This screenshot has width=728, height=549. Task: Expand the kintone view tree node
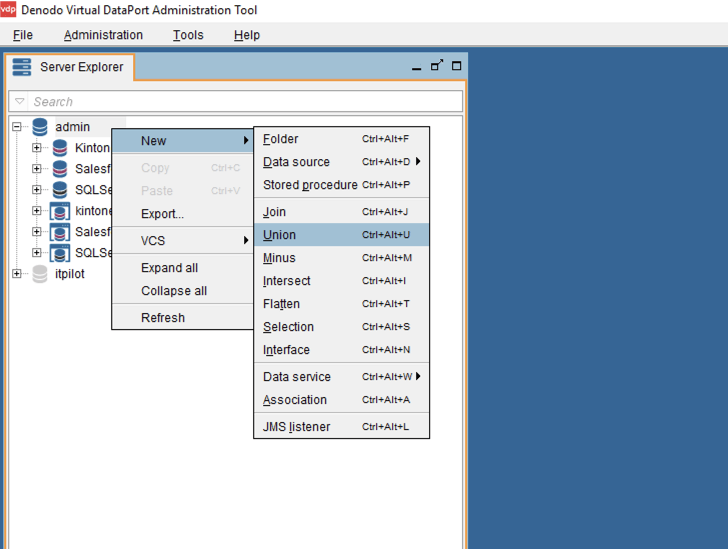coord(37,210)
